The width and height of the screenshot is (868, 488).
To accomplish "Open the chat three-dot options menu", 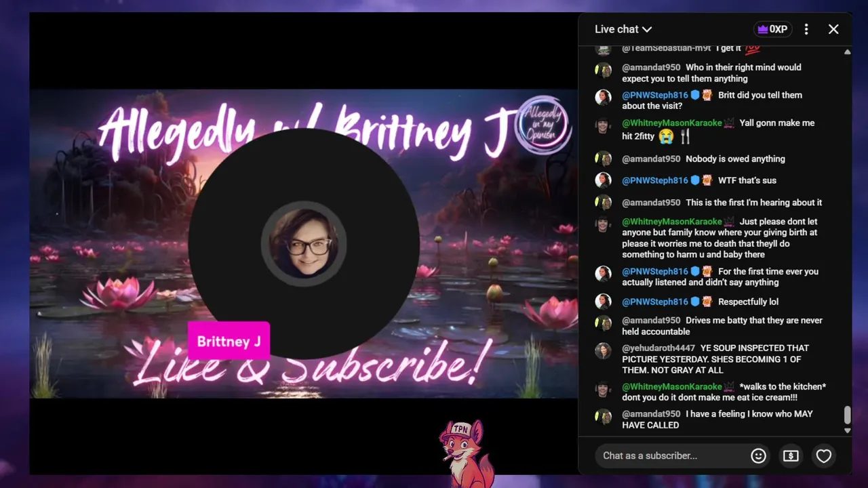I will pyautogui.click(x=806, y=29).
